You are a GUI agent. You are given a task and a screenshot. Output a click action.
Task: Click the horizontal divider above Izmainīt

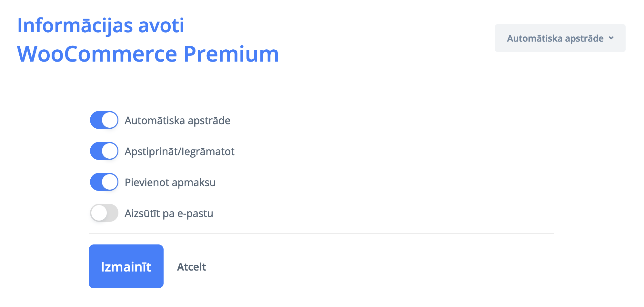[321, 233]
